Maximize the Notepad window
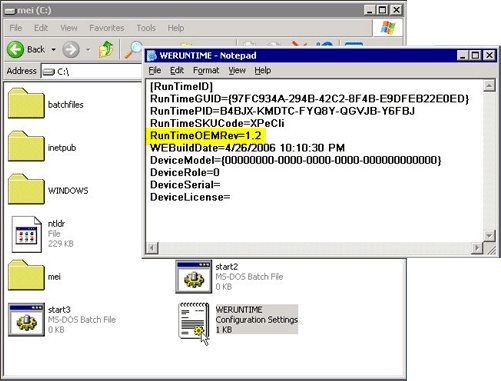Screen dimensions: 501x381 pos(475,55)
